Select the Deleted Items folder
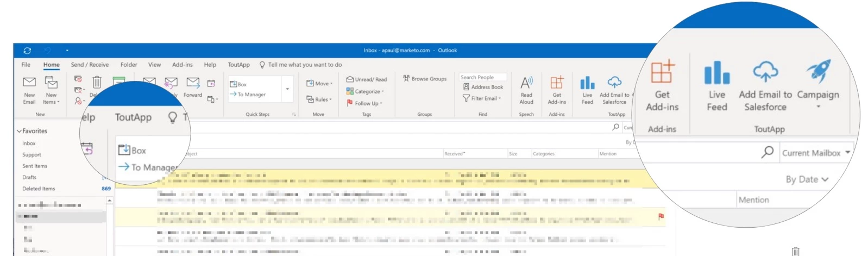Screen dimensions: 868x256 [x=39, y=189]
